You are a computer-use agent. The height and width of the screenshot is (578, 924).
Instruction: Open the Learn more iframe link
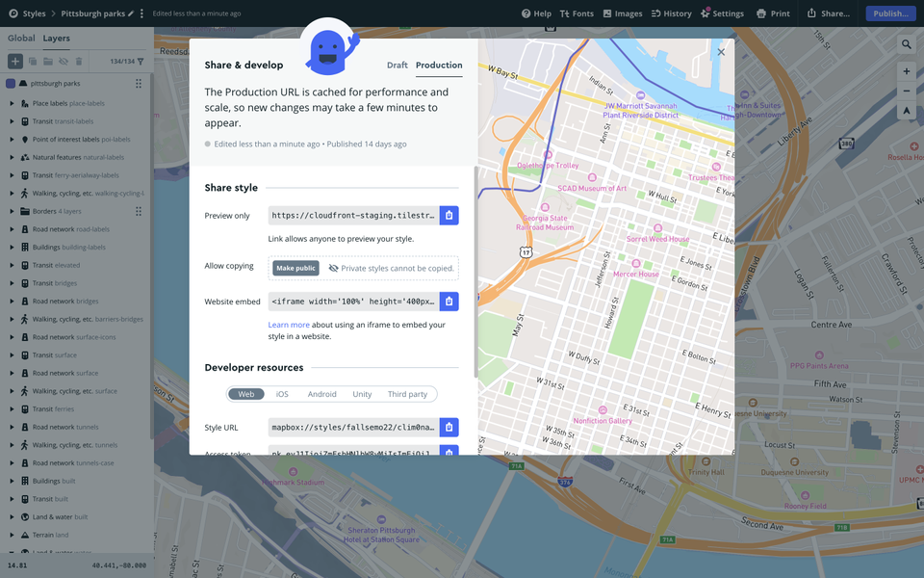coord(289,326)
